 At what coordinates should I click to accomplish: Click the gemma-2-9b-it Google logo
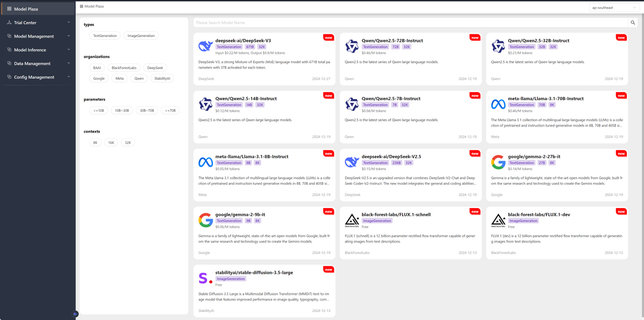point(205,220)
